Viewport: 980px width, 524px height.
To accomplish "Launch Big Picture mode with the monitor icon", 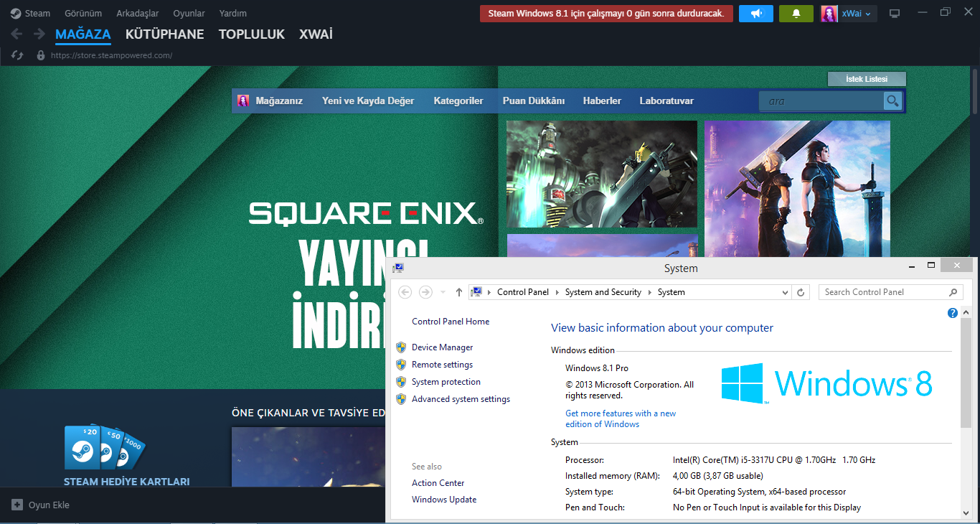I will [895, 14].
